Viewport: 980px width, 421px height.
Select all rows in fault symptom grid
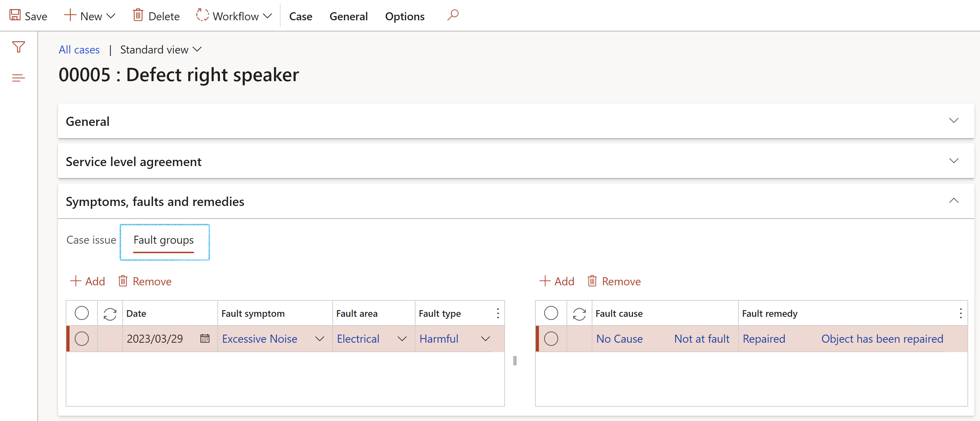click(82, 313)
